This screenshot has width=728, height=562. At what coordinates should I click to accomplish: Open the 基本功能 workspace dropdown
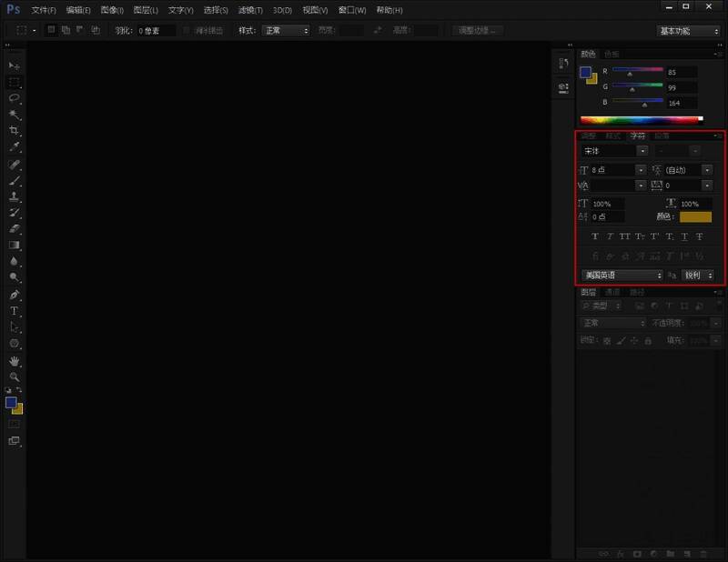click(x=688, y=30)
